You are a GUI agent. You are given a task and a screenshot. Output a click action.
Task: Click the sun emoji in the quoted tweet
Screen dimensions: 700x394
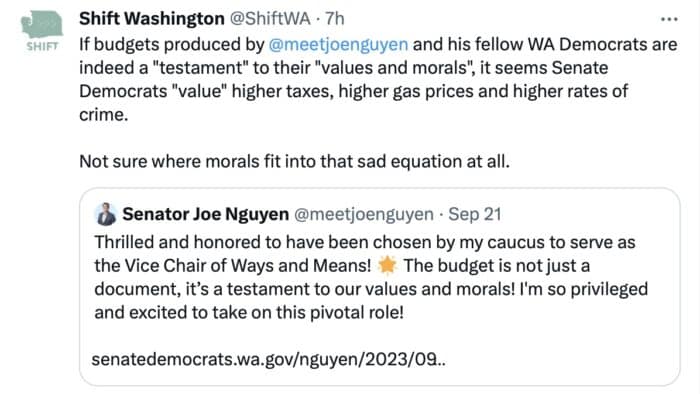click(x=387, y=265)
